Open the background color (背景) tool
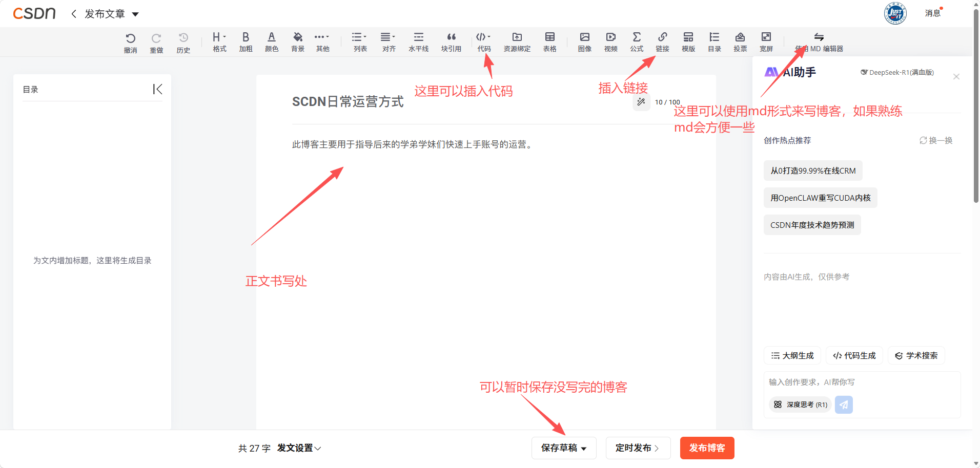Viewport: 980px width, 468px height. 298,41
